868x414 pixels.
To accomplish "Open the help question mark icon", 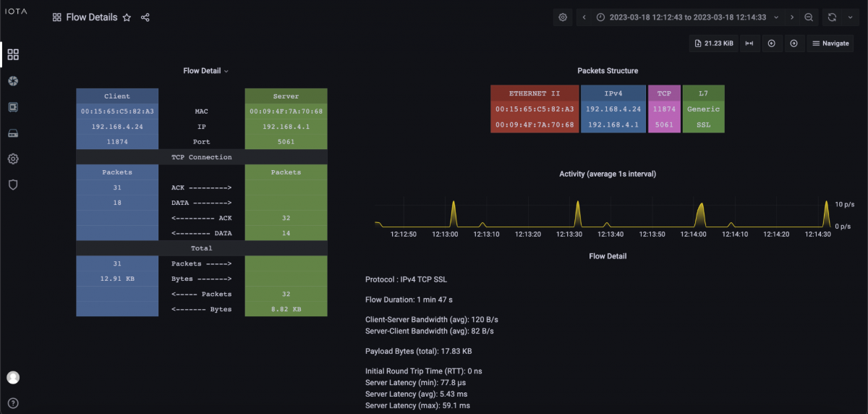I will point(13,403).
